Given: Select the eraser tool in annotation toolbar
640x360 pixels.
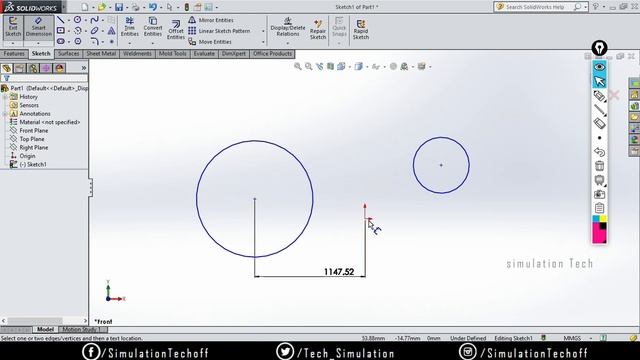Looking at the screenshot, I should [x=599, y=123].
